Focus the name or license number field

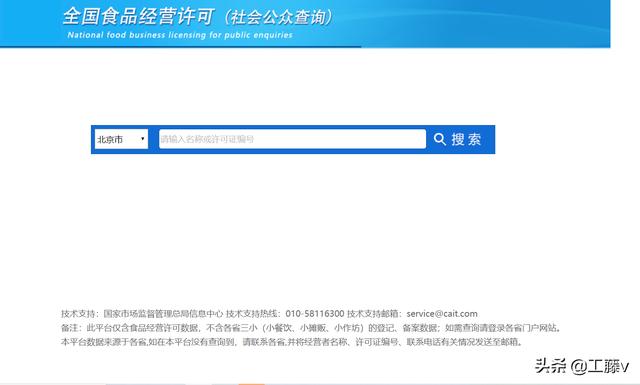point(292,139)
